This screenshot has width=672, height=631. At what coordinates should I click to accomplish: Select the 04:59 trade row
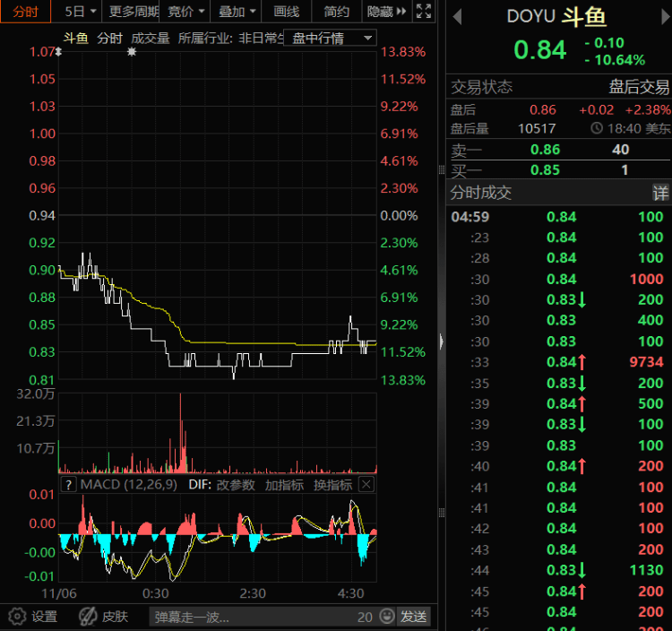coord(558,217)
